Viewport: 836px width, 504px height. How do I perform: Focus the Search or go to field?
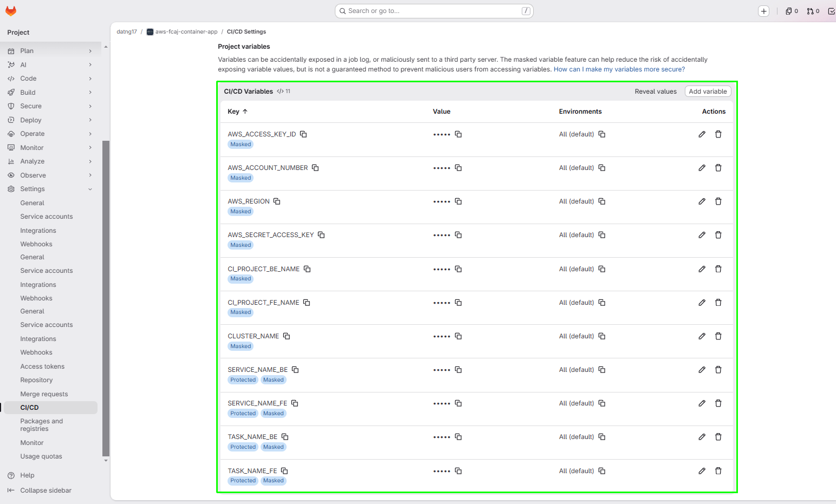tap(434, 11)
